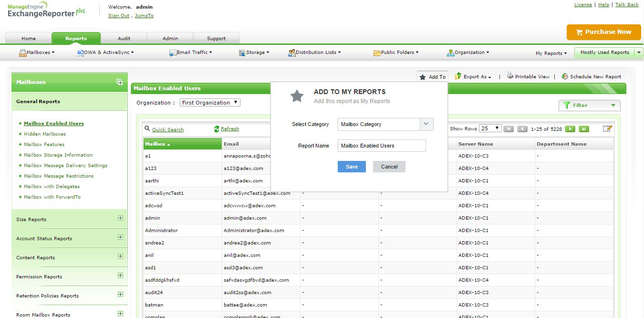Open the Select Category dropdown

pyautogui.click(x=385, y=124)
